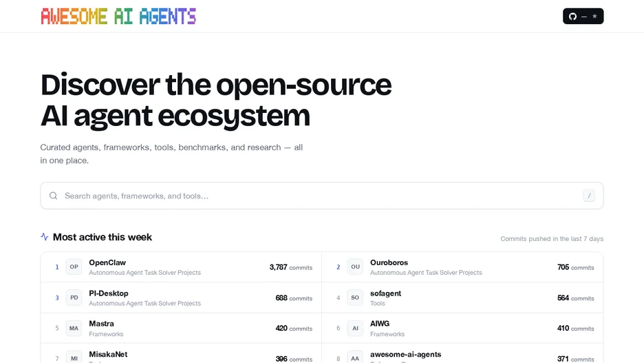Click the 371 commits count

pyautogui.click(x=575, y=359)
